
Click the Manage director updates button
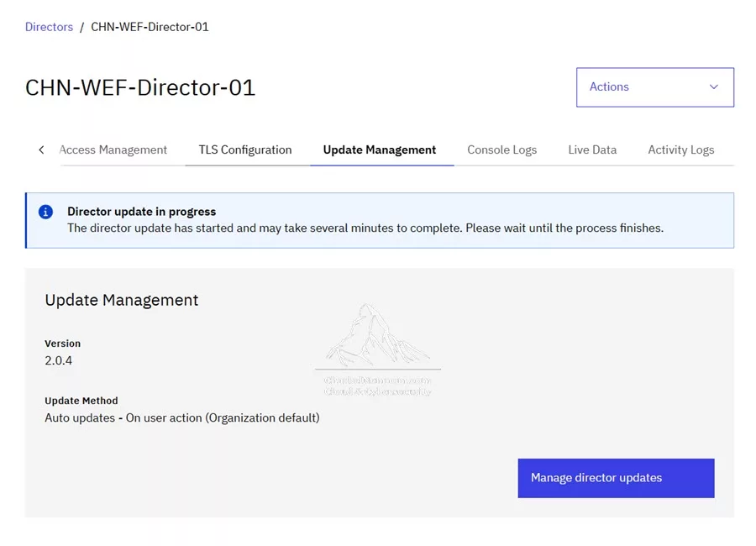click(x=616, y=478)
